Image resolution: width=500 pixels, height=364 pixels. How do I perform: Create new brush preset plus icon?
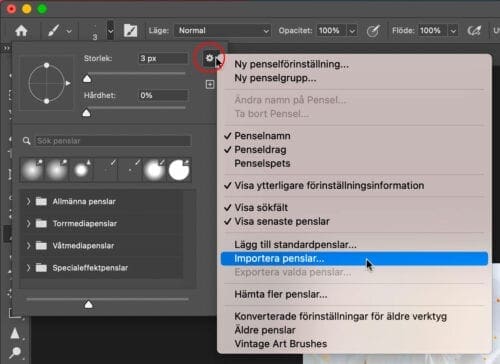coord(210,84)
